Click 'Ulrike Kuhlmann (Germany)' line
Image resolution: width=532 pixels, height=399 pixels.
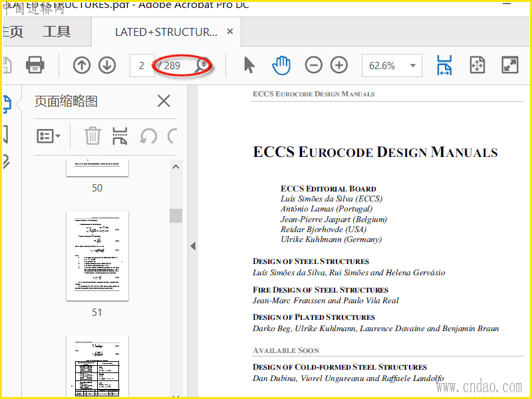(x=331, y=239)
